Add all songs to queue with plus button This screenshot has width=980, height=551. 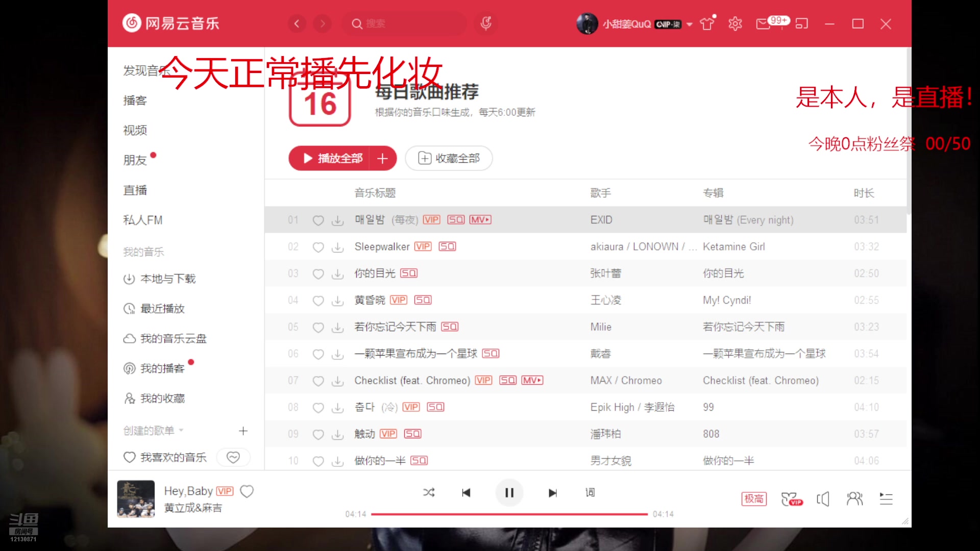383,158
